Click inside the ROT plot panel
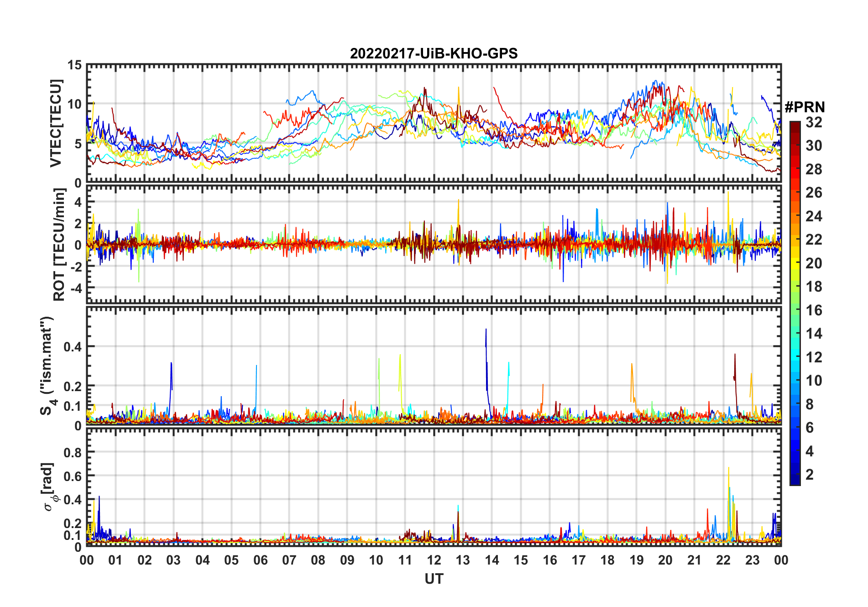Viewport: 868px width, 607px height. [434, 244]
